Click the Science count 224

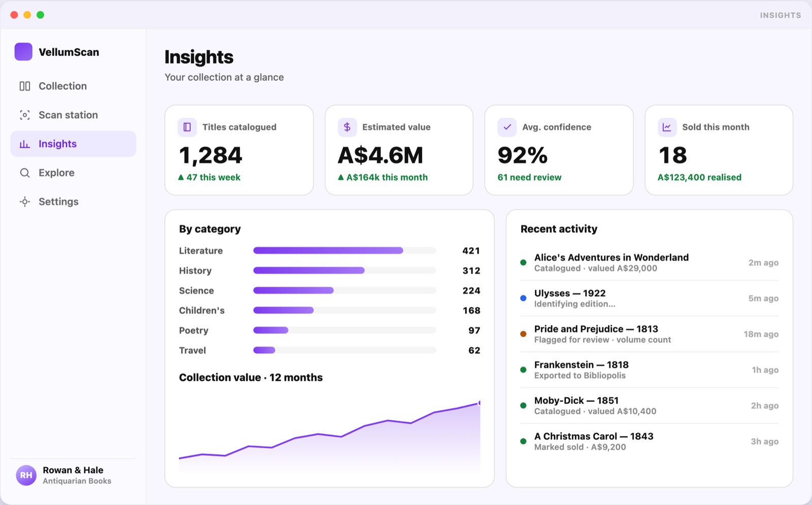click(471, 290)
